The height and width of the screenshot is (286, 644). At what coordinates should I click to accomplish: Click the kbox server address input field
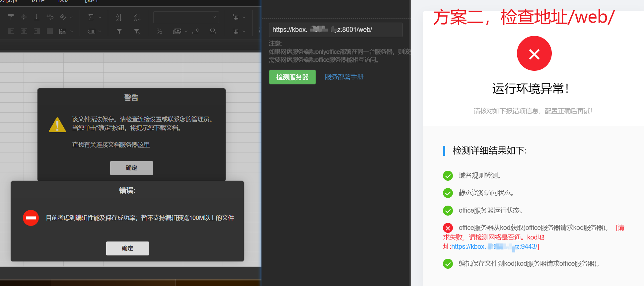pyautogui.click(x=336, y=30)
